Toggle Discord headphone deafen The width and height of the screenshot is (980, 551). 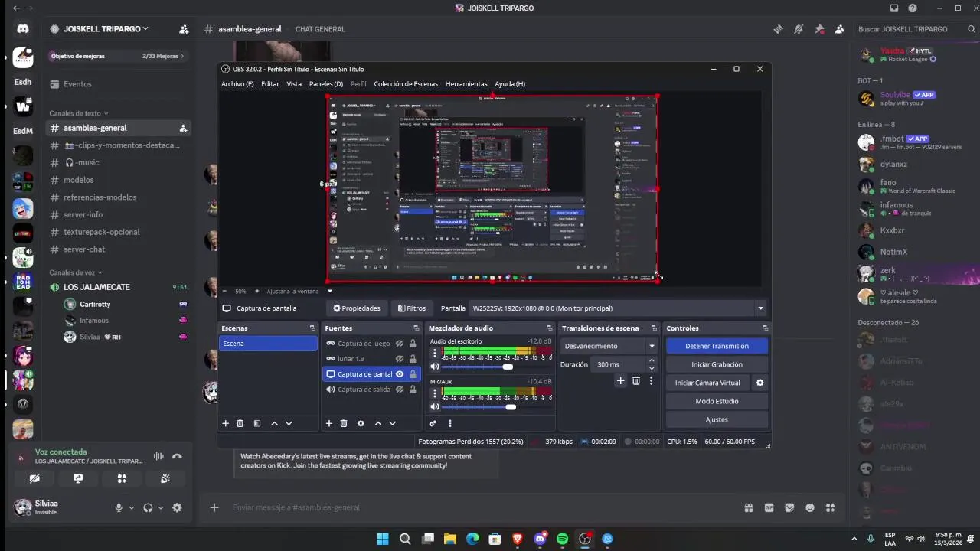tap(148, 507)
